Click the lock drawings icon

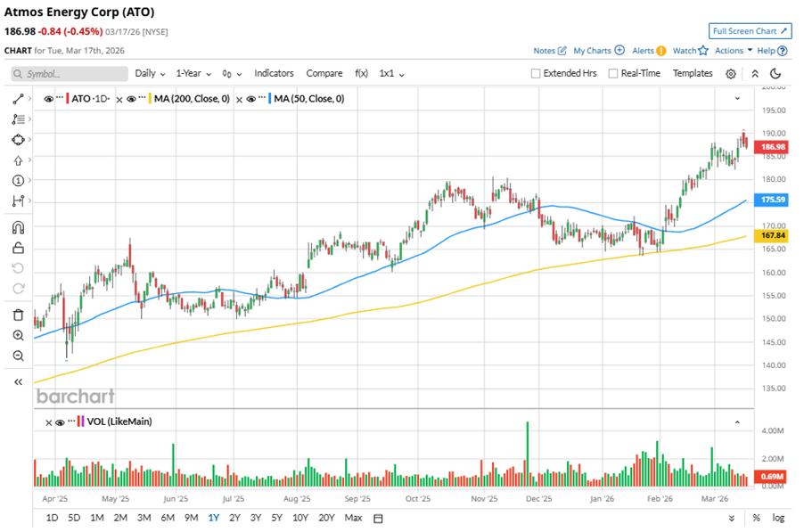(x=18, y=248)
